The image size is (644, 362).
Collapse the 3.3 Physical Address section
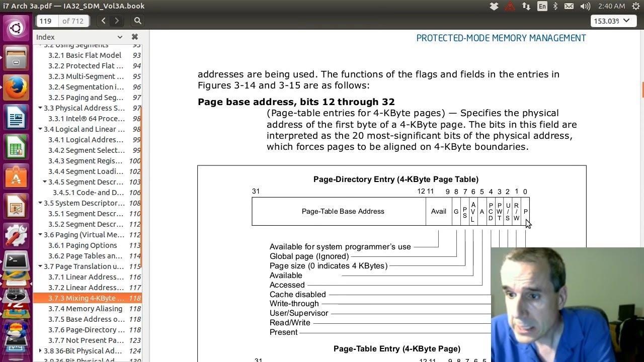tap(40, 108)
